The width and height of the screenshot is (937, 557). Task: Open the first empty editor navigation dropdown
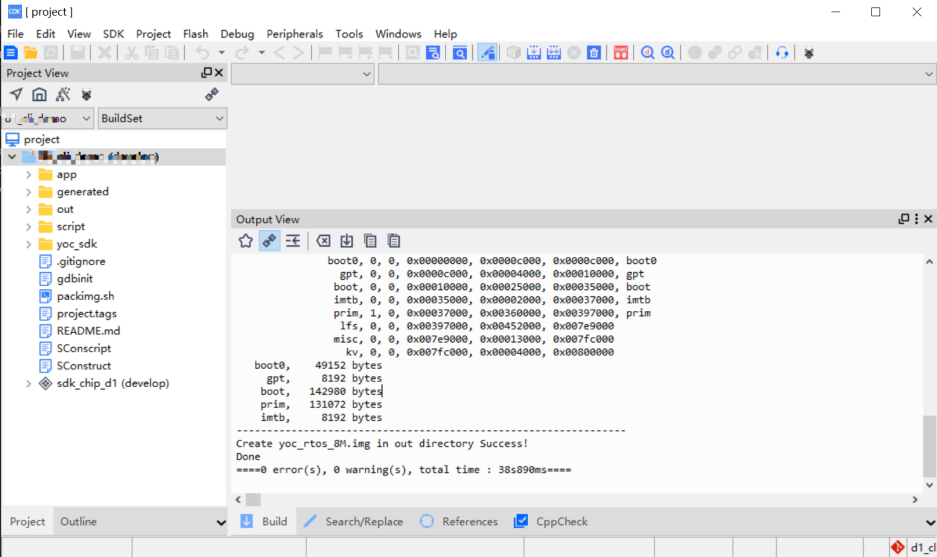(x=303, y=74)
